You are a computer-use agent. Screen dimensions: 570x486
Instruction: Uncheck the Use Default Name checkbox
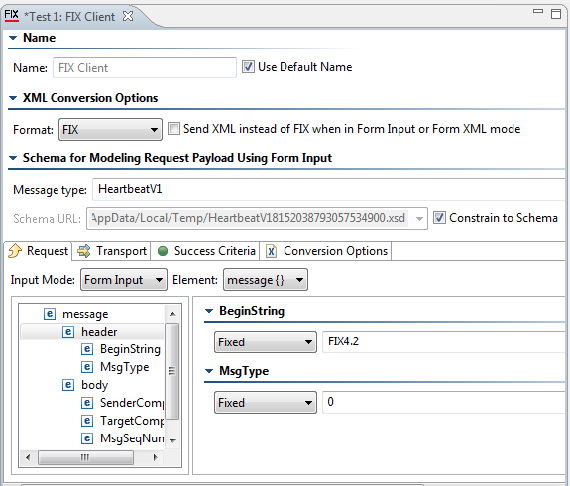[x=248, y=67]
